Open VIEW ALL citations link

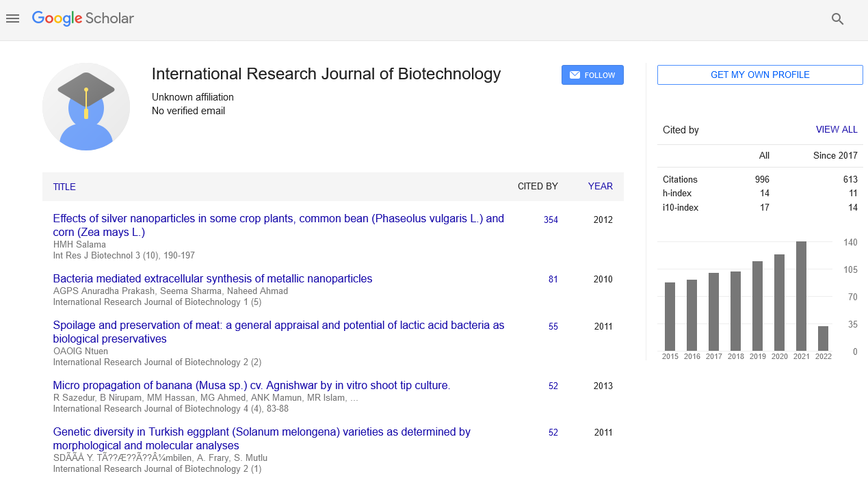coord(837,129)
